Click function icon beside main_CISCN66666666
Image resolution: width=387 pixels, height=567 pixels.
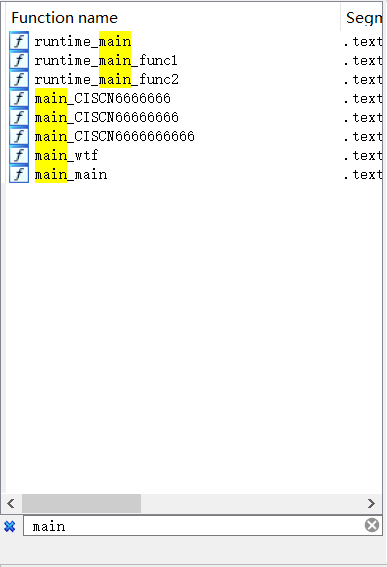(19, 117)
